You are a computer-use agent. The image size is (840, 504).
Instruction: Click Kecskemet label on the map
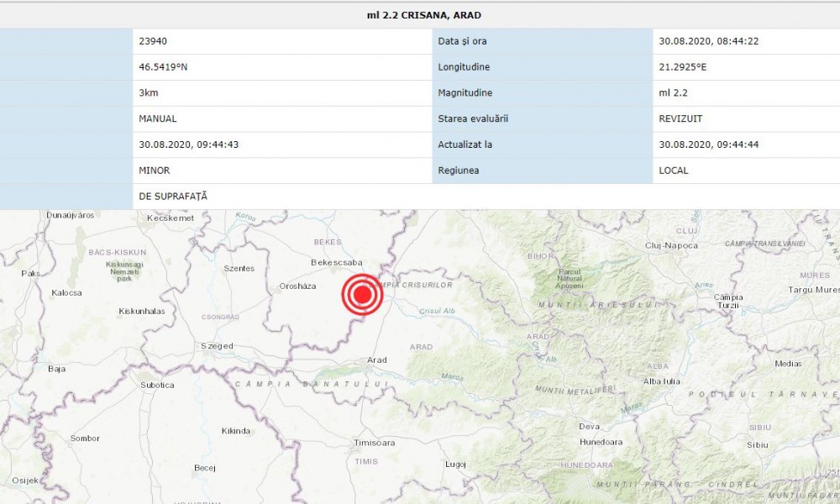click(171, 218)
